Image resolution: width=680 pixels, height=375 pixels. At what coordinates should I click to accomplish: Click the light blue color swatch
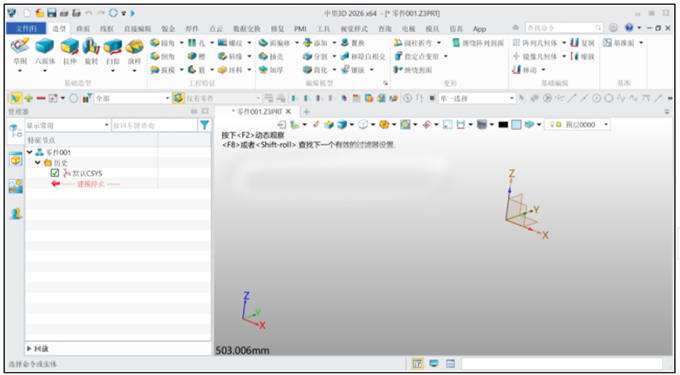click(x=516, y=125)
